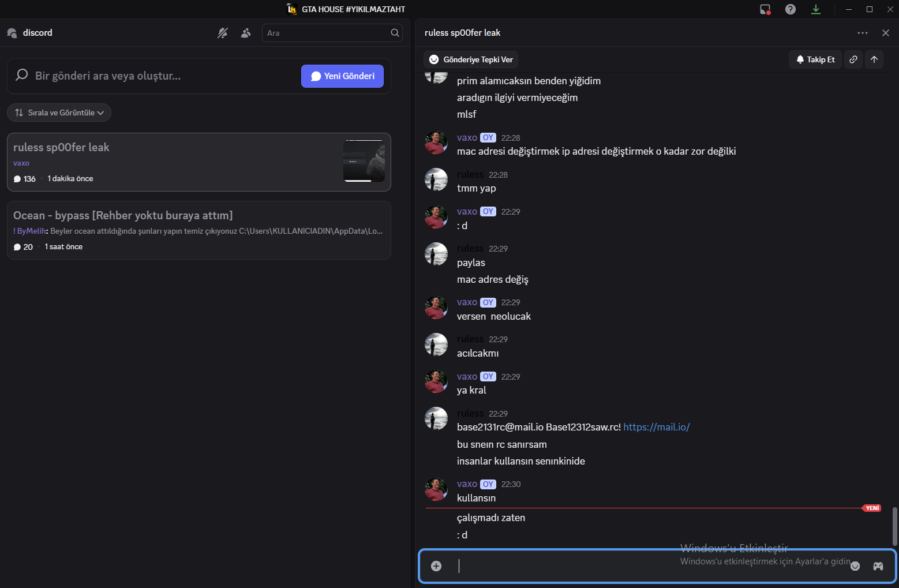Click the red "YENİ" new messages marker
The height and width of the screenshot is (588, 899).
tap(872, 508)
